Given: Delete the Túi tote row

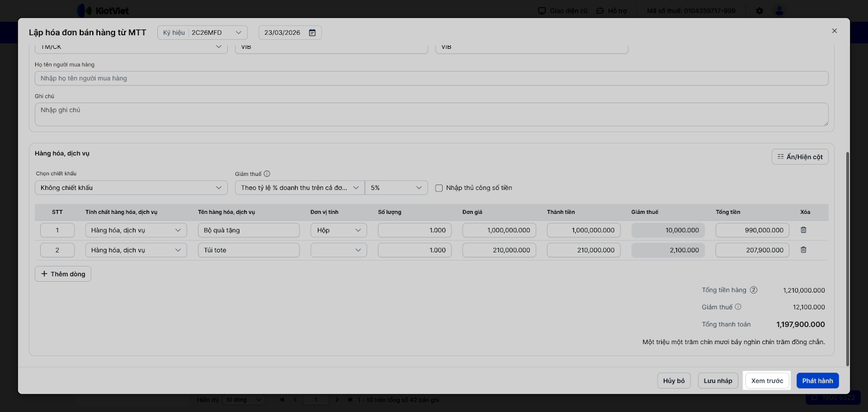Looking at the screenshot, I should (803, 250).
